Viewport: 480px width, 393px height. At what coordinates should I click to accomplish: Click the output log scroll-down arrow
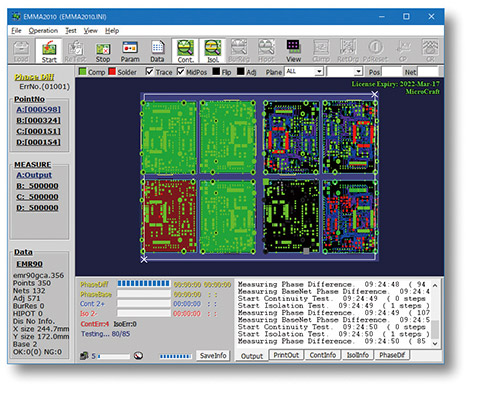pos(435,343)
